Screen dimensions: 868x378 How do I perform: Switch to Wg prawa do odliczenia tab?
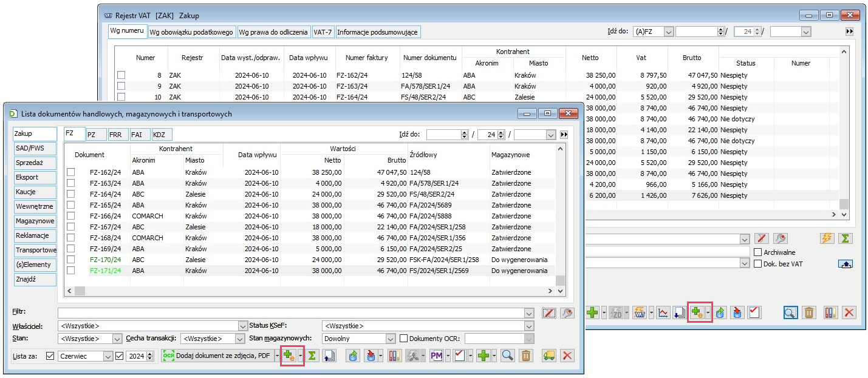pyautogui.click(x=273, y=32)
